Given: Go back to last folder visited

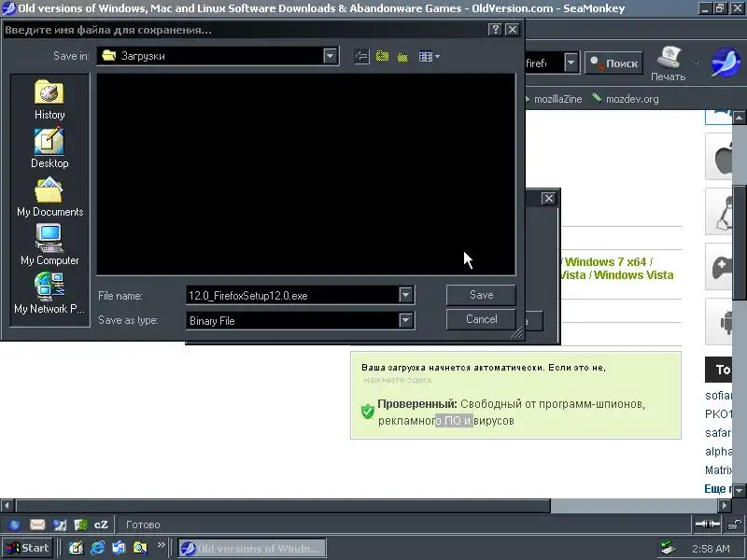Looking at the screenshot, I should pos(362,57).
